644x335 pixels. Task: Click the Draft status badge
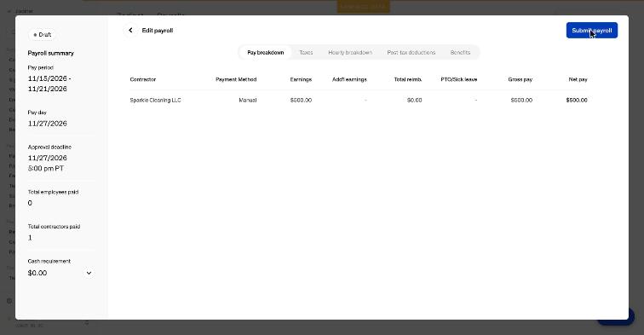(x=42, y=35)
